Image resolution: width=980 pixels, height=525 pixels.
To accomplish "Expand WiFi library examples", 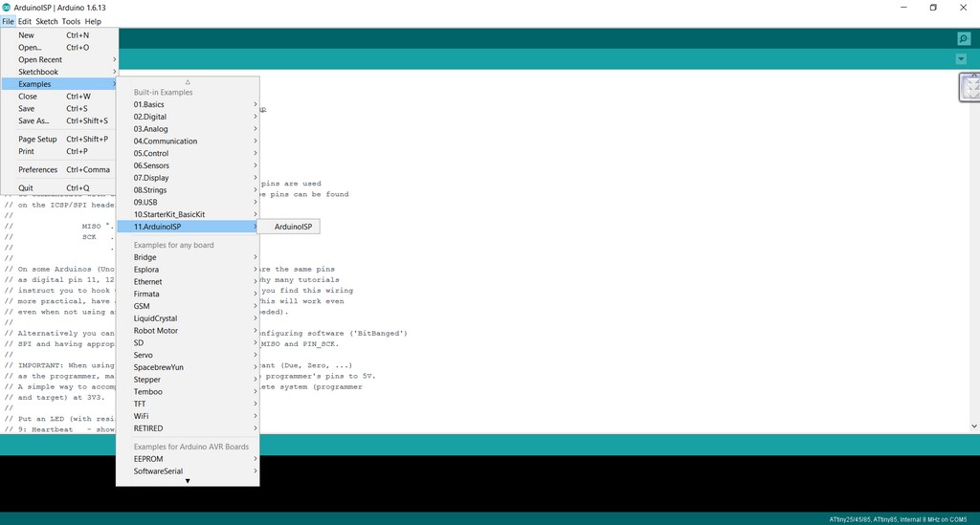I will pyautogui.click(x=188, y=416).
